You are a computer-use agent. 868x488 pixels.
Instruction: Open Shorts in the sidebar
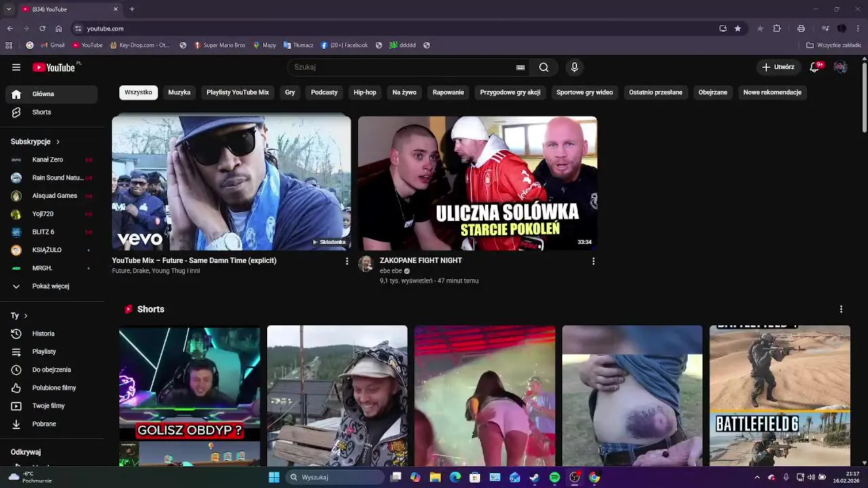point(52,112)
